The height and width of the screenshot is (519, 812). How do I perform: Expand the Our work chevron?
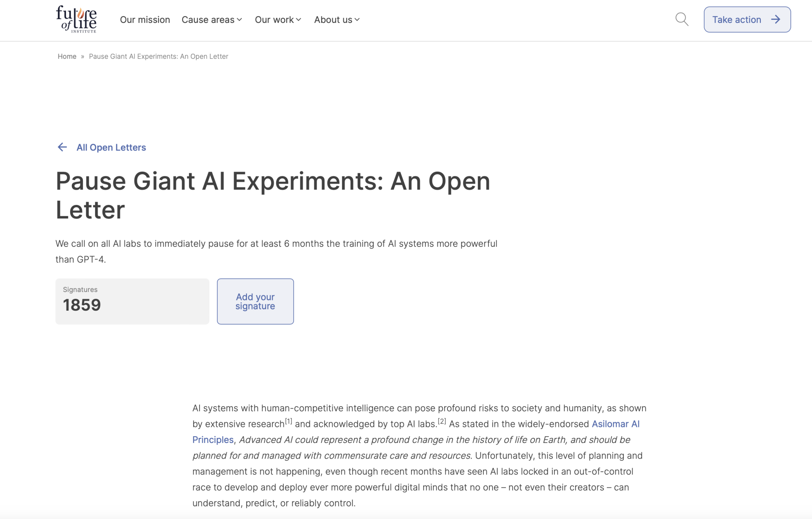point(299,20)
